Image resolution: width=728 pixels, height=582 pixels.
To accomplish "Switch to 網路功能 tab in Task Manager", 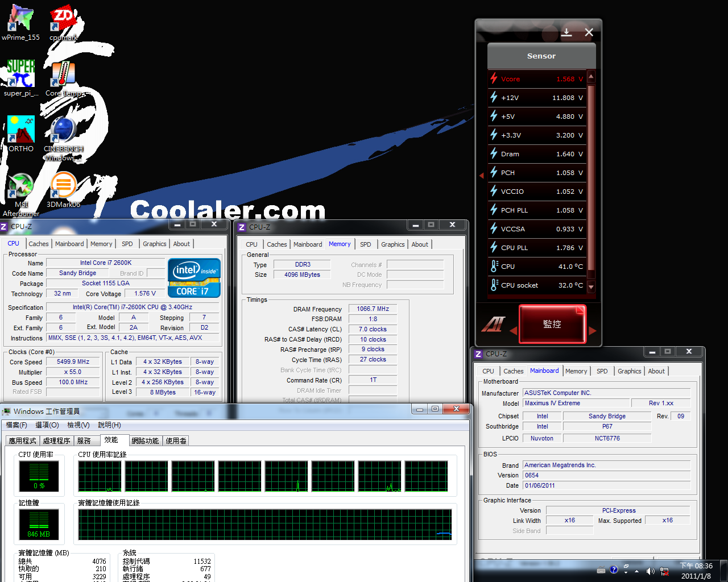I will 146,440.
